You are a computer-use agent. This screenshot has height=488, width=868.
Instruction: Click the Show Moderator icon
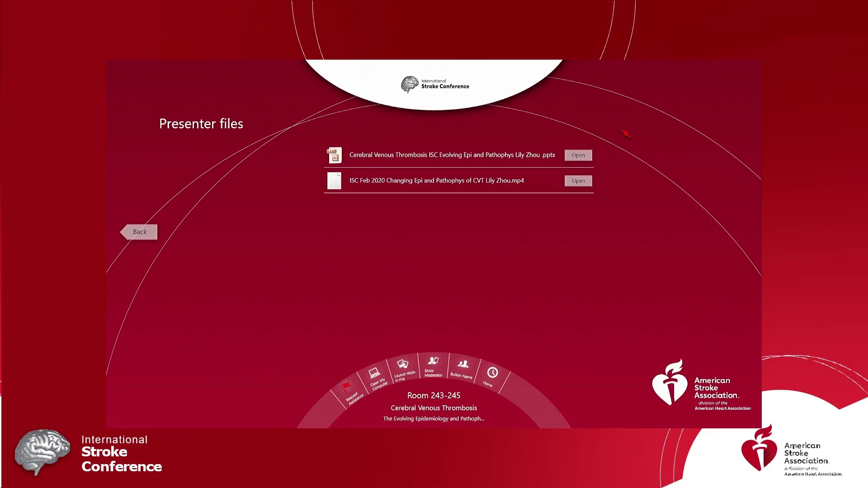pos(433,361)
